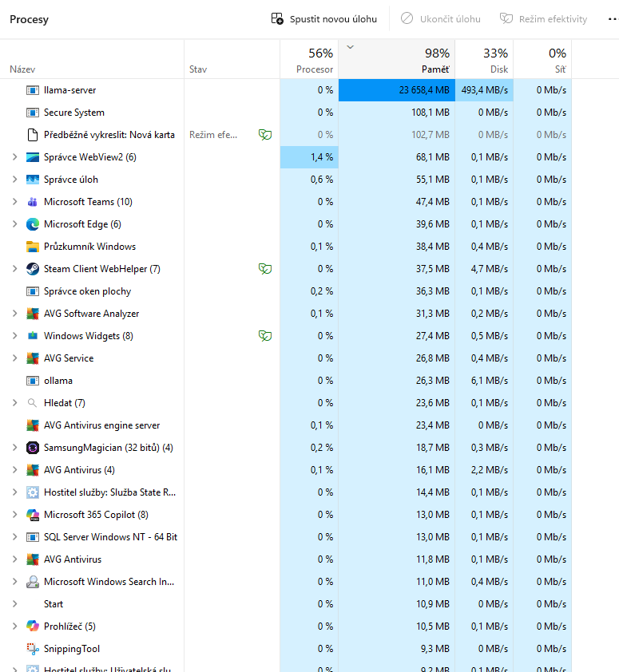
Task: Select ollama disk value 6,1 MB/s
Action: (490, 381)
